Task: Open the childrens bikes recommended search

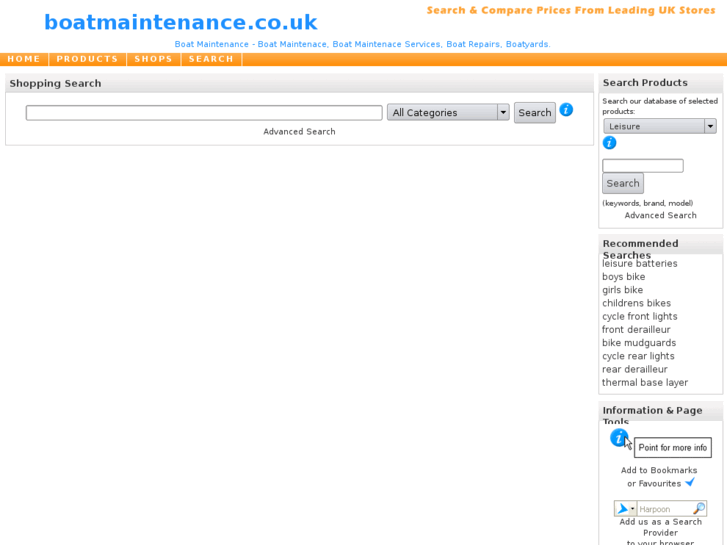Action: pos(636,303)
